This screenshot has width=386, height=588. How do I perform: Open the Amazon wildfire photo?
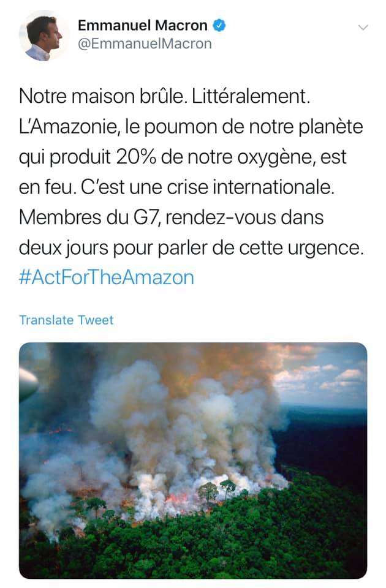tap(193, 459)
